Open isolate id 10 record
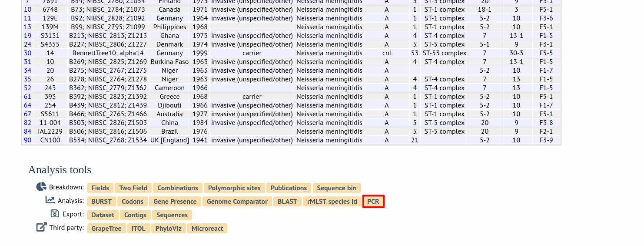Viewport: 644px width, 246px height. [x=27, y=10]
